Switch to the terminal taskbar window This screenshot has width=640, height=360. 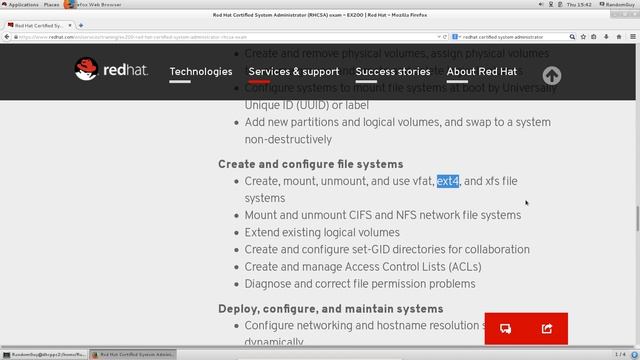tap(44, 355)
